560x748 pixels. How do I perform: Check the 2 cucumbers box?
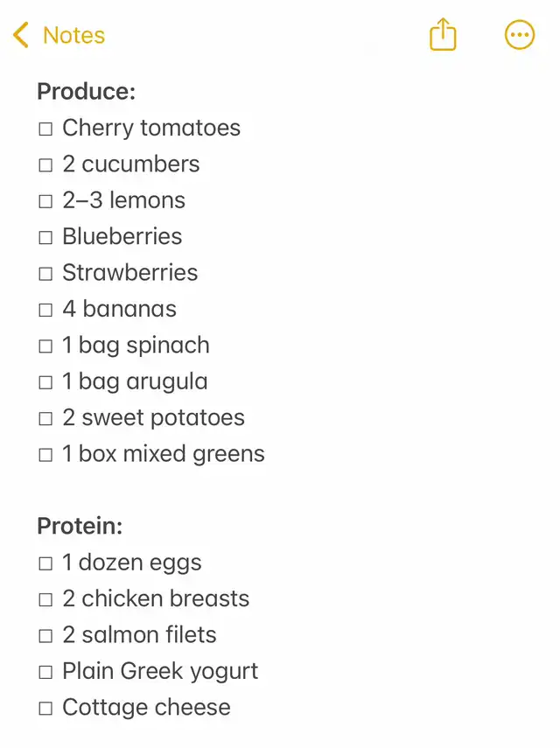(x=45, y=165)
